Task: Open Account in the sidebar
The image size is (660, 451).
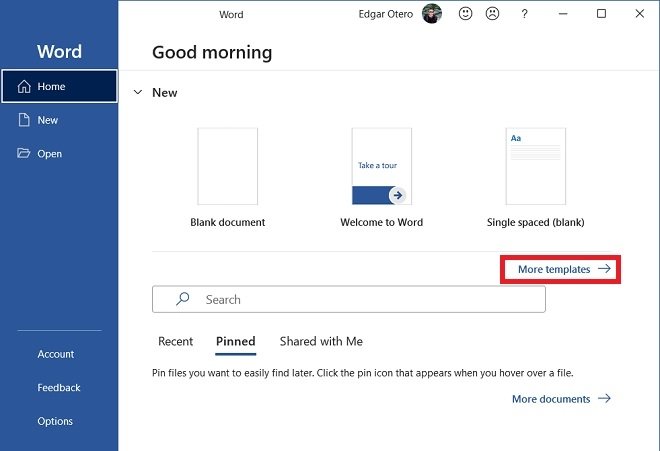Action: (56, 354)
